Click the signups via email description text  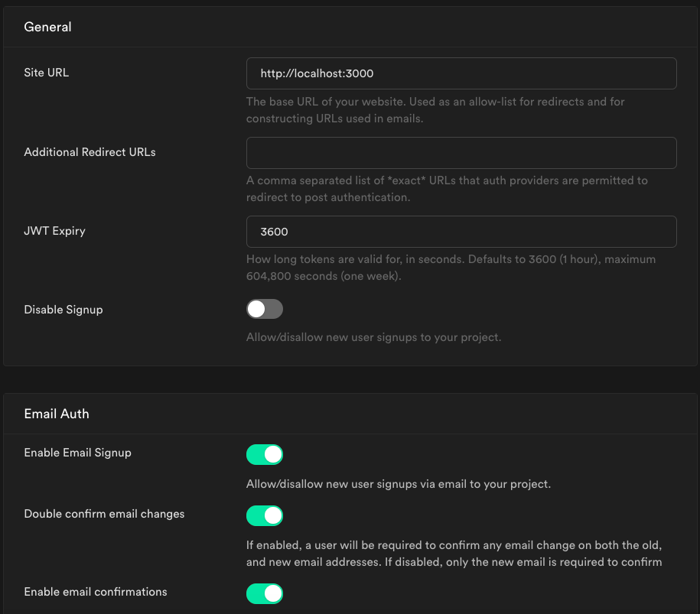pos(399,484)
